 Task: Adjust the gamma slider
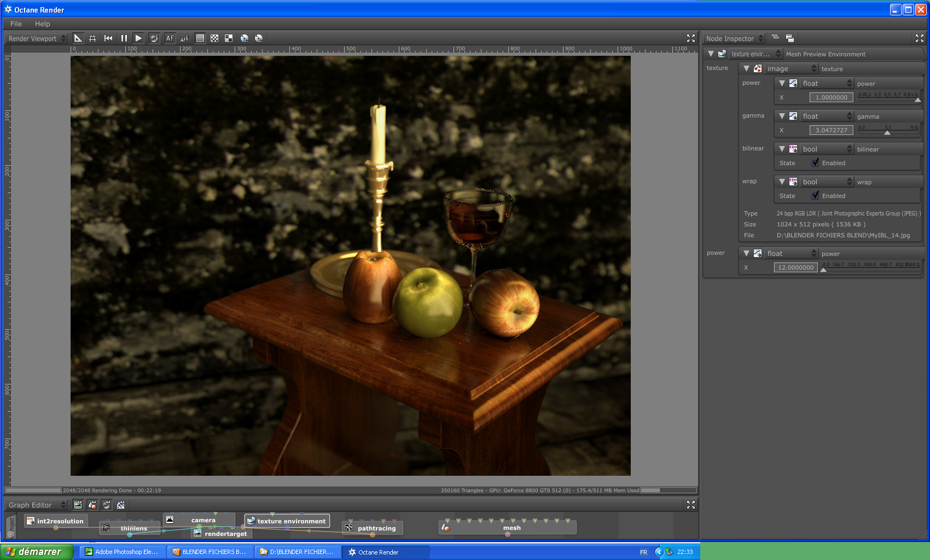(887, 131)
